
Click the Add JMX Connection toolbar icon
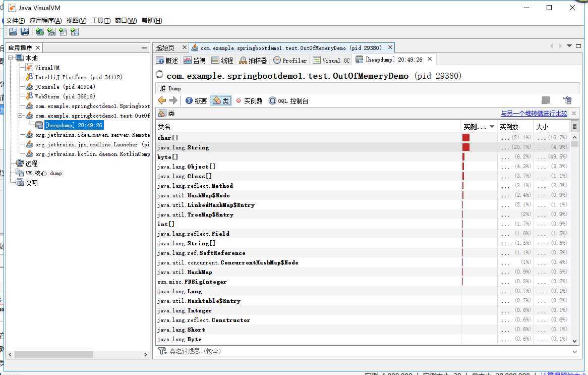pyautogui.click(x=51, y=32)
